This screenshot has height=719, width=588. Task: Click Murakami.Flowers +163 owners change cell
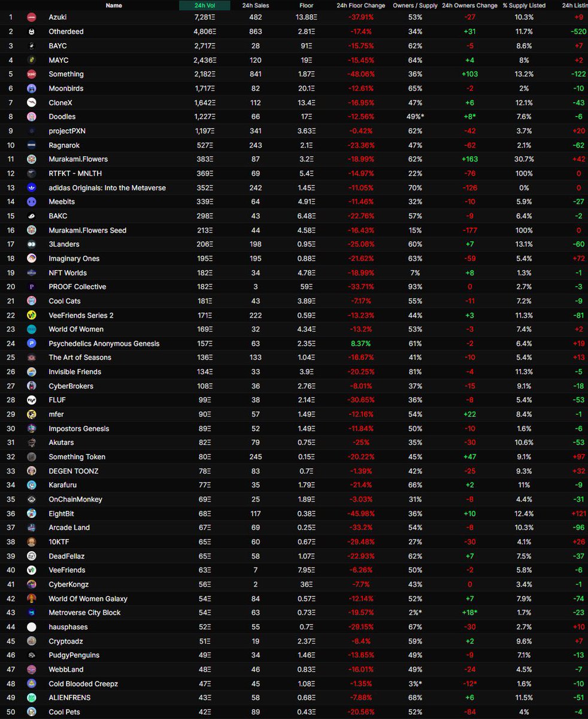point(470,159)
